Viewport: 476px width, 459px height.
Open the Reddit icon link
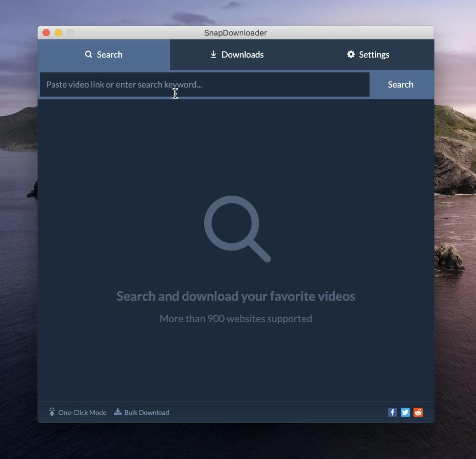(x=418, y=412)
